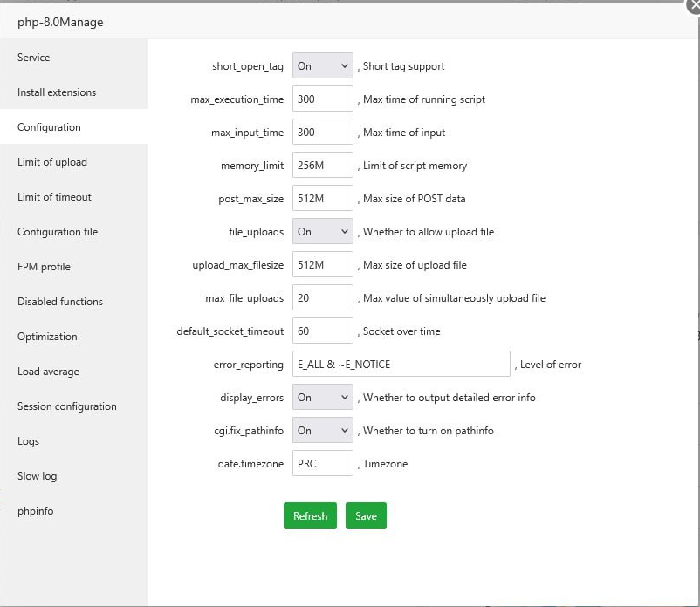Image resolution: width=700 pixels, height=607 pixels.
Task: Open the short_open_tag dropdown
Action: 322,66
